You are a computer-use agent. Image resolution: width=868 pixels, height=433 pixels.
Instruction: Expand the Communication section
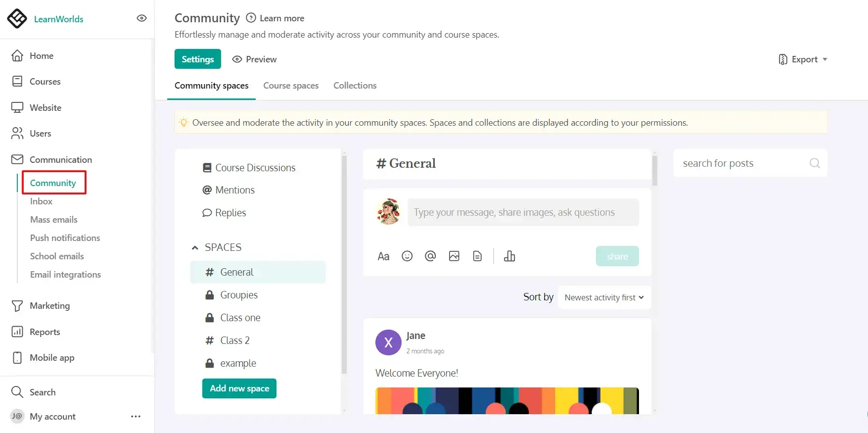[61, 160]
